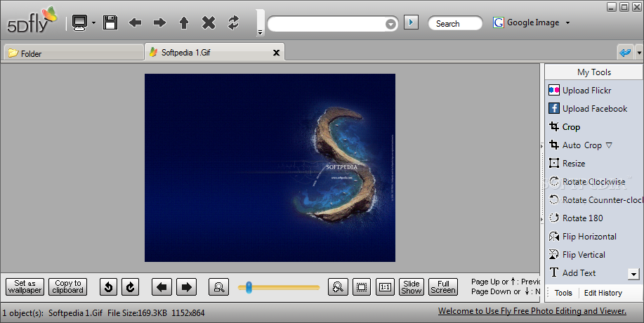Apply Flip Horizontal
Screen dimensions: 644x323
[582, 237]
